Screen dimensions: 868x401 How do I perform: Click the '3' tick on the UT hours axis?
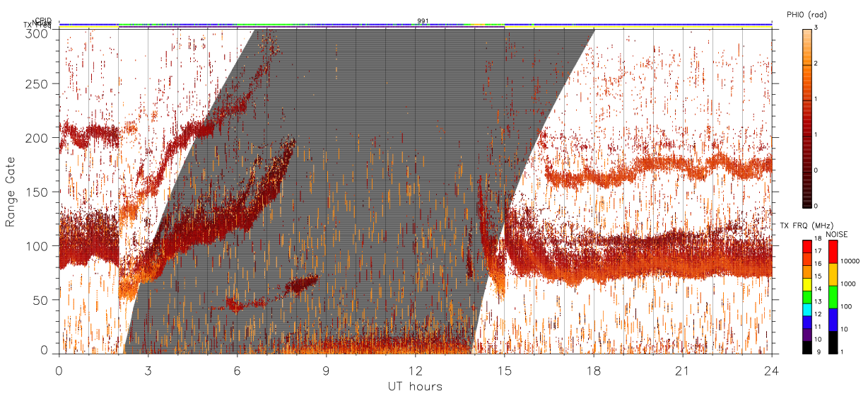click(148, 370)
